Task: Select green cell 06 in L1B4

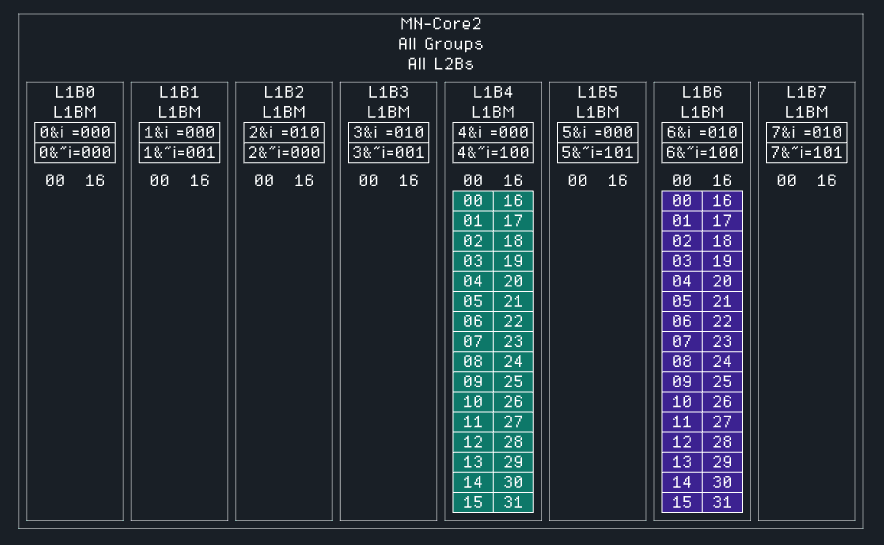Action: coord(473,321)
